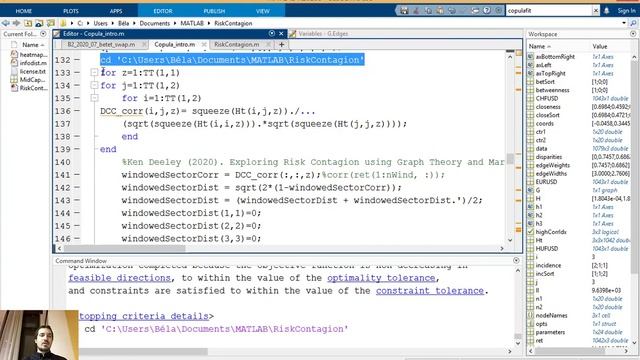This screenshot has height=360, width=640.
Task: Click the HUFUSD variable icon in Workspace
Action: [x=531, y=249]
